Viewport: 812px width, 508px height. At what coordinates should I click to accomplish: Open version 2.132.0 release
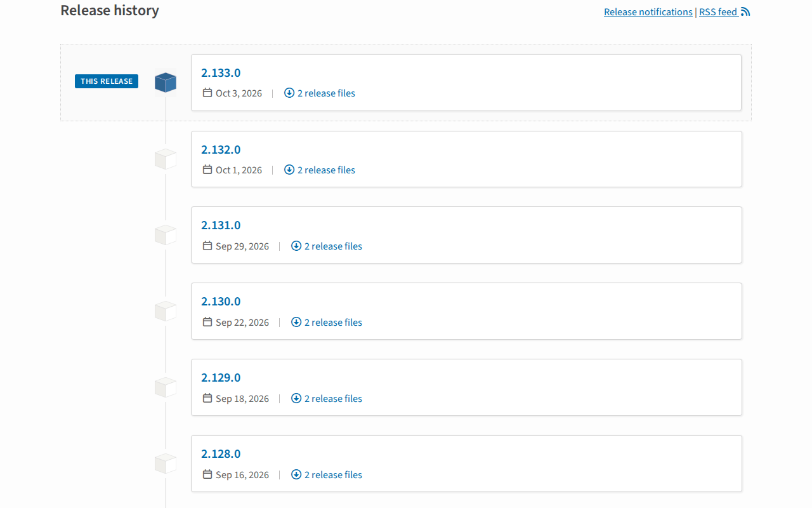coord(221,149)
